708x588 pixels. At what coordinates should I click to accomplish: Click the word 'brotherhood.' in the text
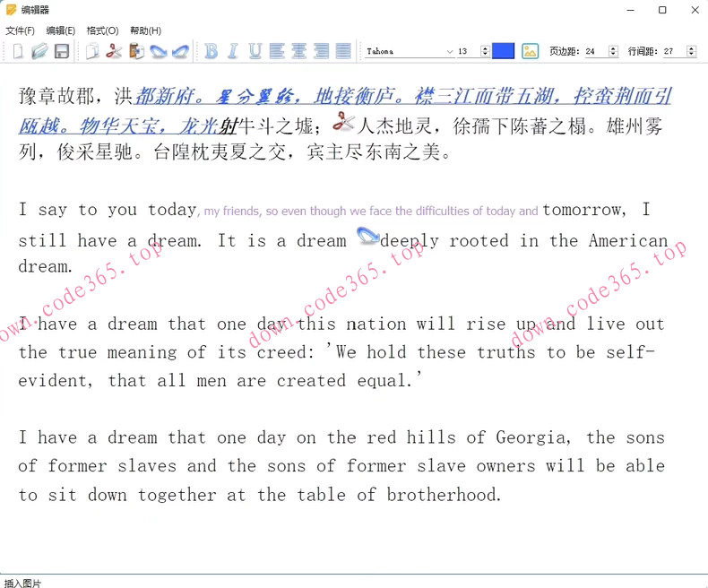(444, 495)
